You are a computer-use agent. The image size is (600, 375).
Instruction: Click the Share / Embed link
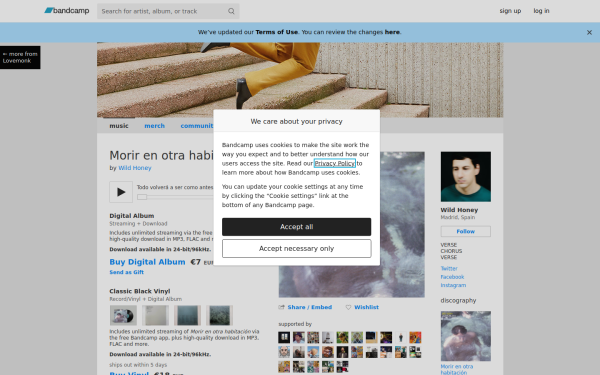(310, 307)
